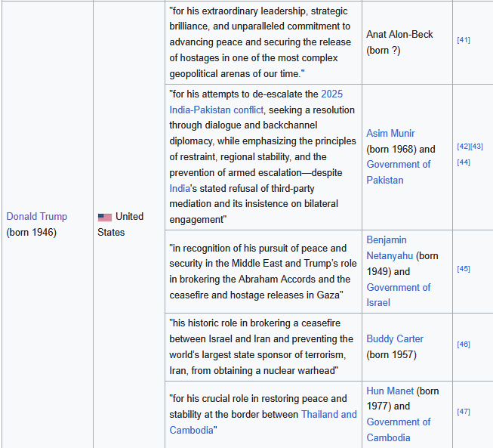Screen dimensions: 493x448
Task: Open footnote reference 43
Action: pos(477,146)
